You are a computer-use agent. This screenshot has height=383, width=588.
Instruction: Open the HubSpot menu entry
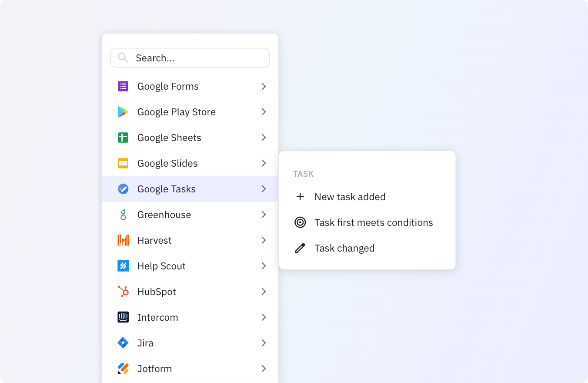[x=190, y=292]
